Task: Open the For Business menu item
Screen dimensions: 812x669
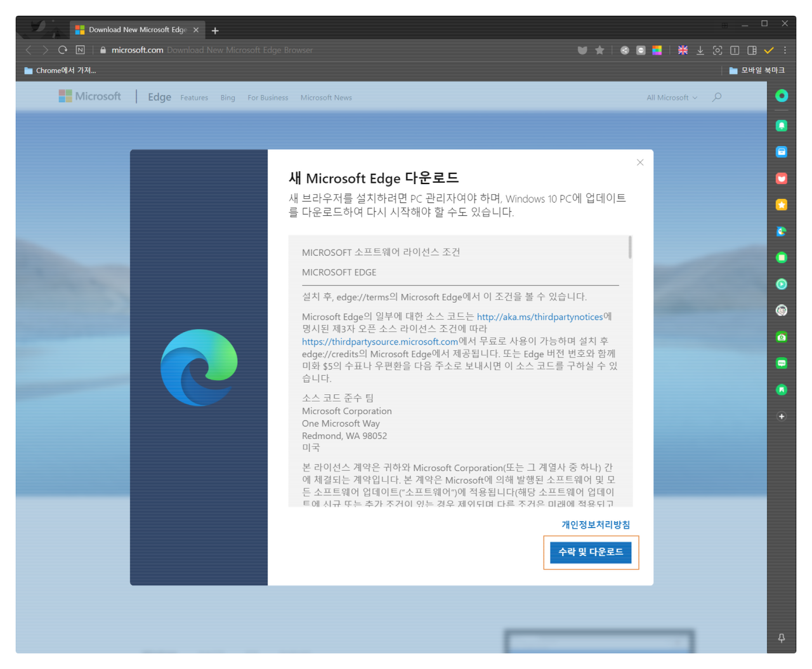Action: click(x=268, y=98)
